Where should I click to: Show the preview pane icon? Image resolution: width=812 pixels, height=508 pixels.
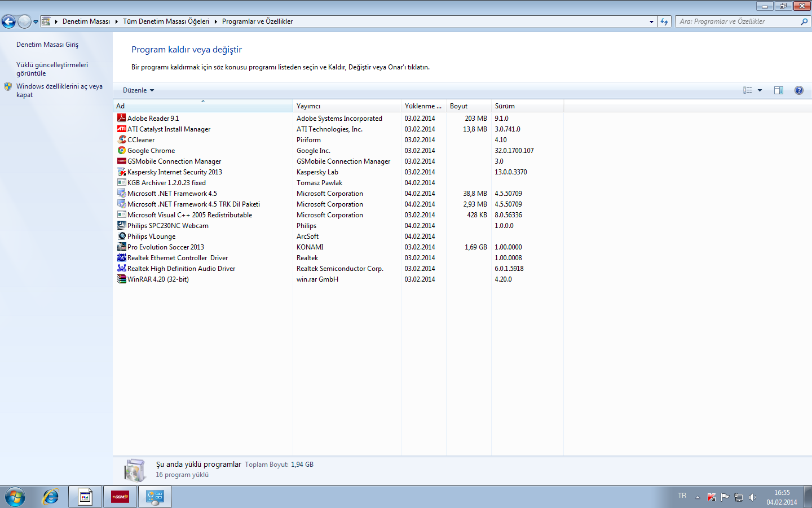(779, 90)
